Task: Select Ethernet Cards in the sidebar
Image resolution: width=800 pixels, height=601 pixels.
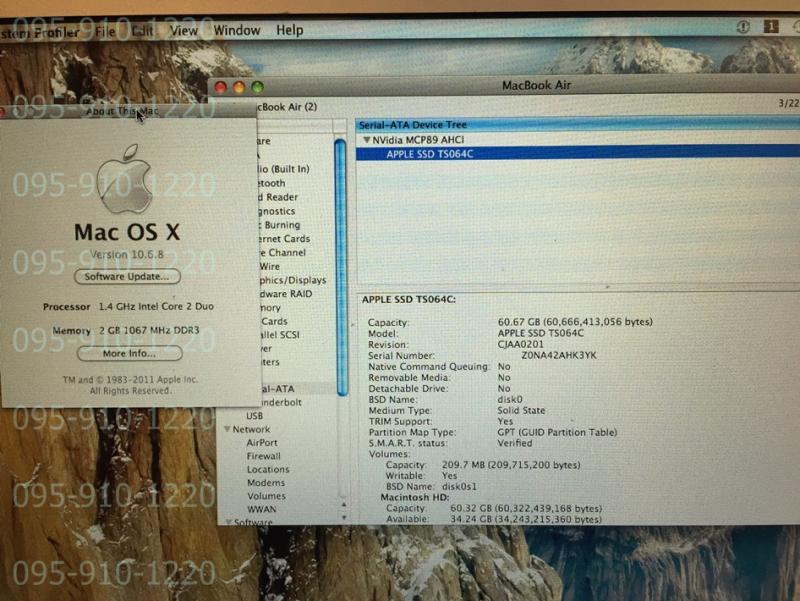Action: [x=283, y=239]
